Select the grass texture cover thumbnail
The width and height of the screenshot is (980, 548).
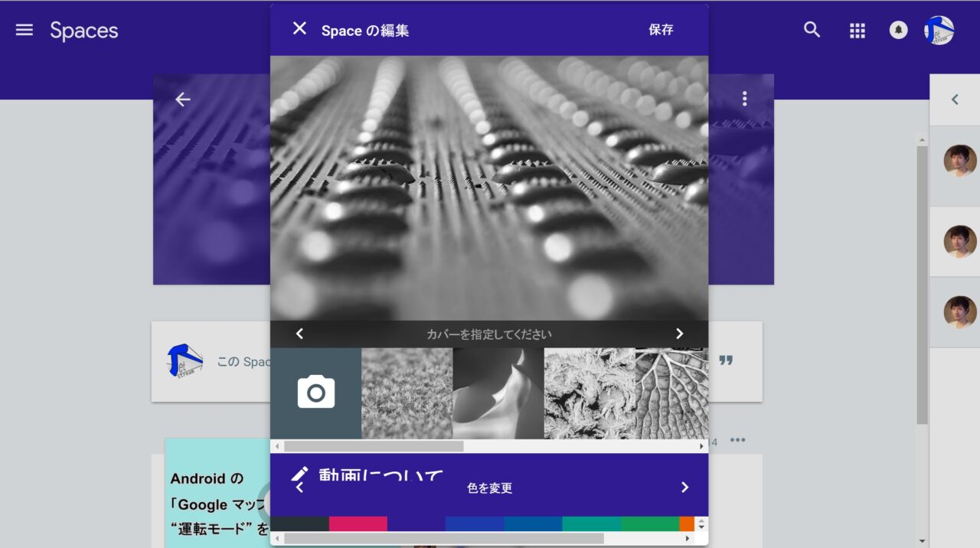(x=407, y=393)
